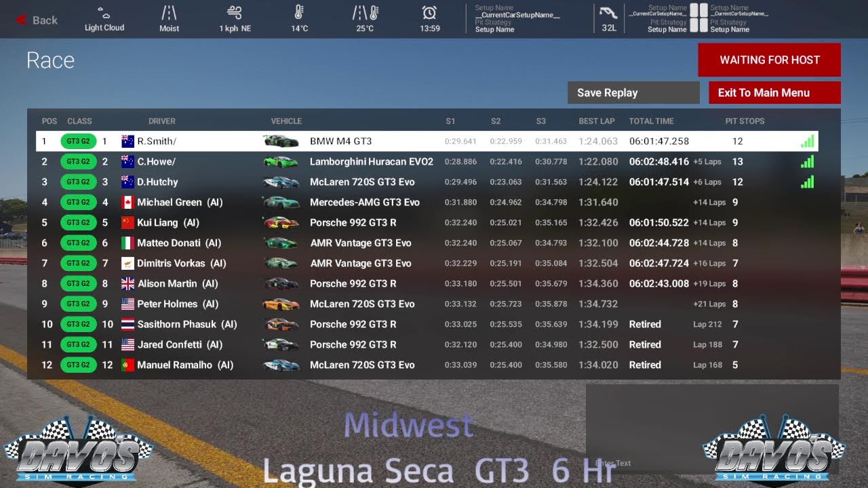Click the PIT STOPS column header
The height and width of the screenshot is (488, 868).
click(x=745, y=121)
